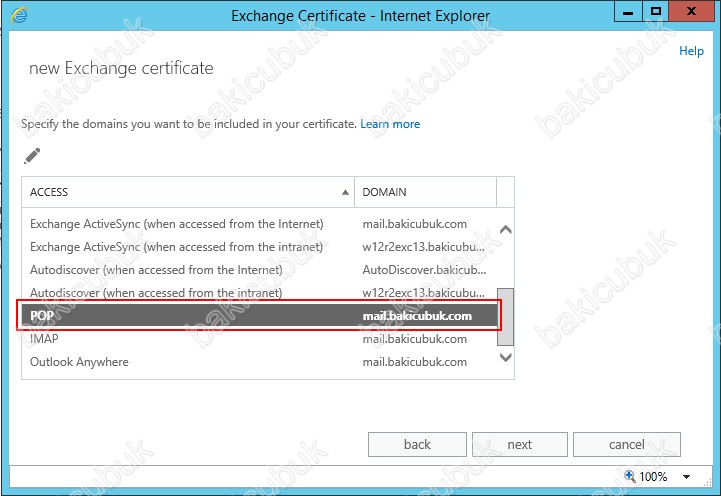The width and height of the screenshot is (721, 496).
Task: Click the zoom magnifier 100% indicator
Action: tap(645, 477)
